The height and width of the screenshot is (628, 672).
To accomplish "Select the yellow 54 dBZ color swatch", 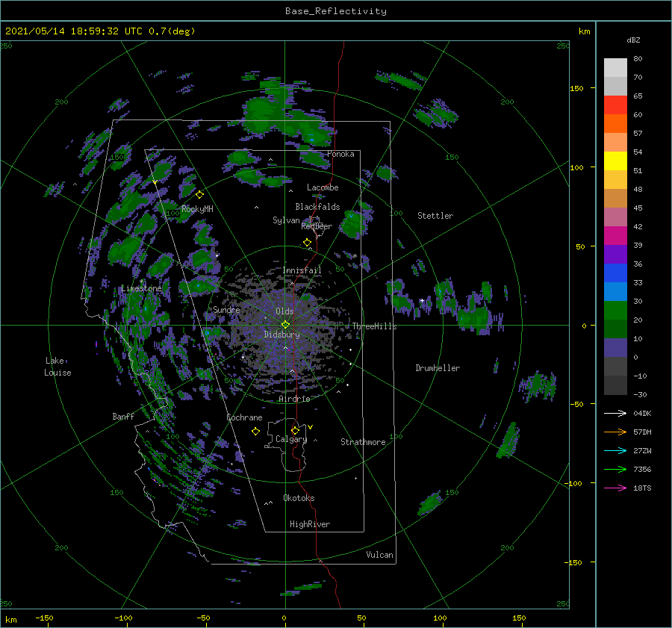I will [x=615, y=161].
